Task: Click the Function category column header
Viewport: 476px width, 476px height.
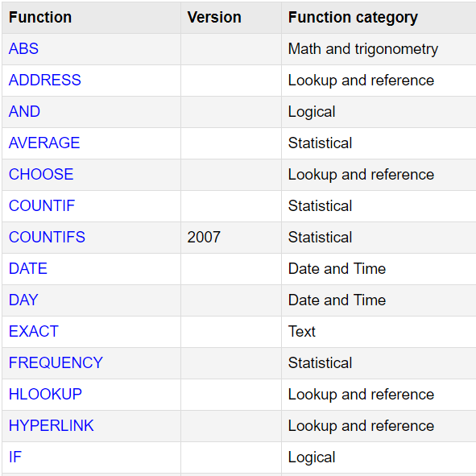Action: pyautogui.click(x=353, y=18)
